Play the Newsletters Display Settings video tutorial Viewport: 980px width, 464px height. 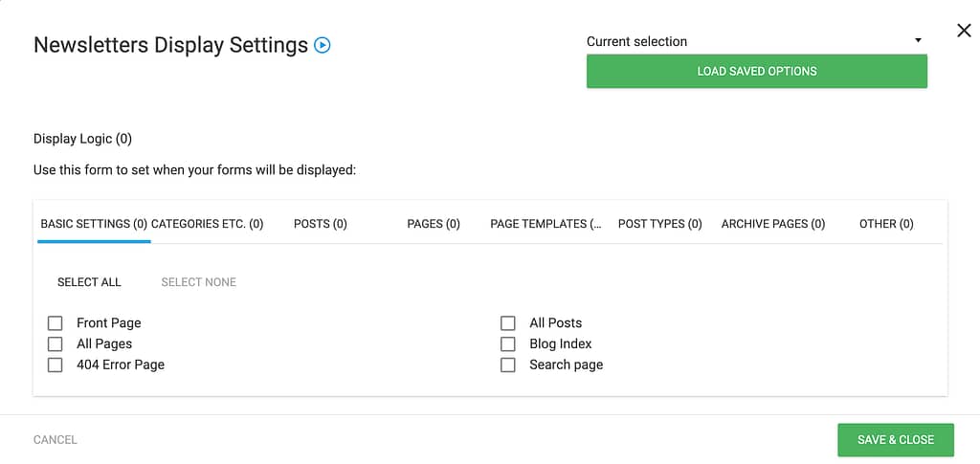point(322,46)
